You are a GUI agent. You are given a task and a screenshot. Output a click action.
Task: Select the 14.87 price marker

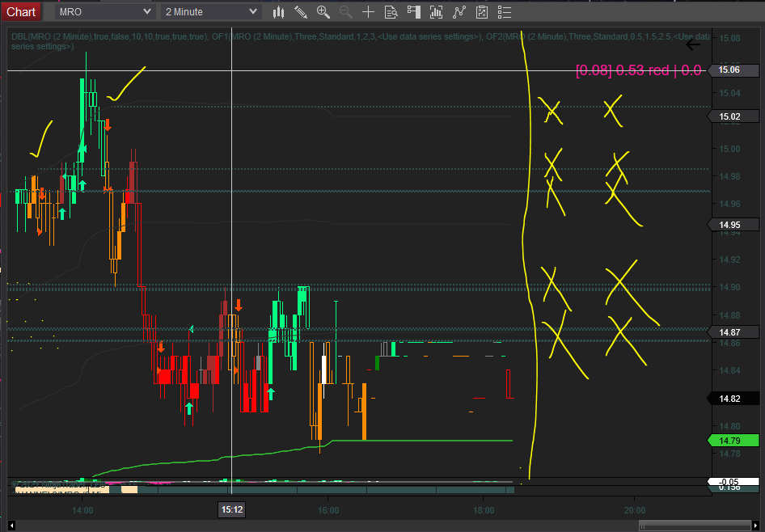[x=733, y=332]
